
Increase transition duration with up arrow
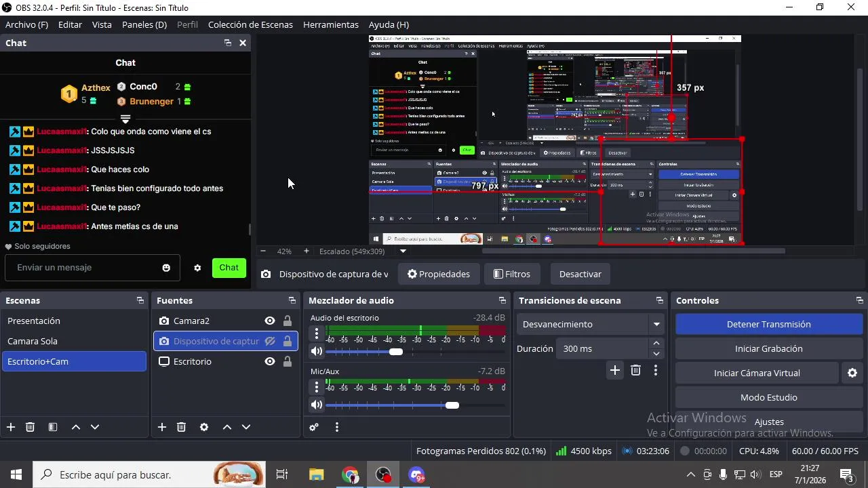[656, 344]
